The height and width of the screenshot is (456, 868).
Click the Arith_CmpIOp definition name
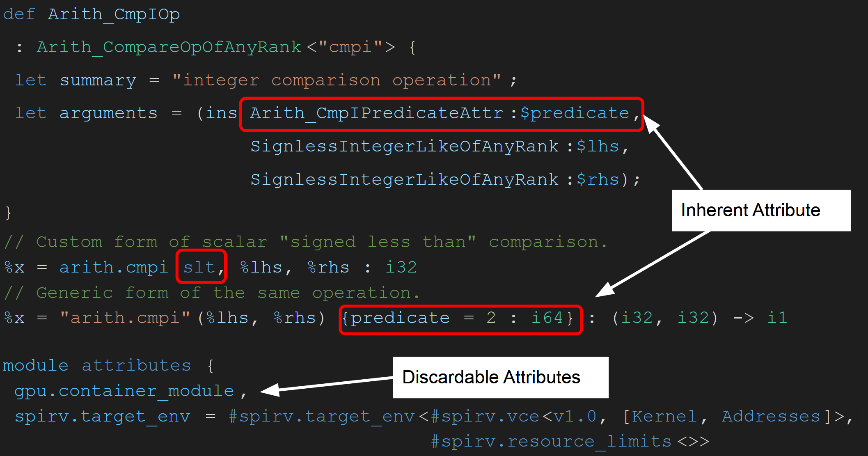point(114,15)
